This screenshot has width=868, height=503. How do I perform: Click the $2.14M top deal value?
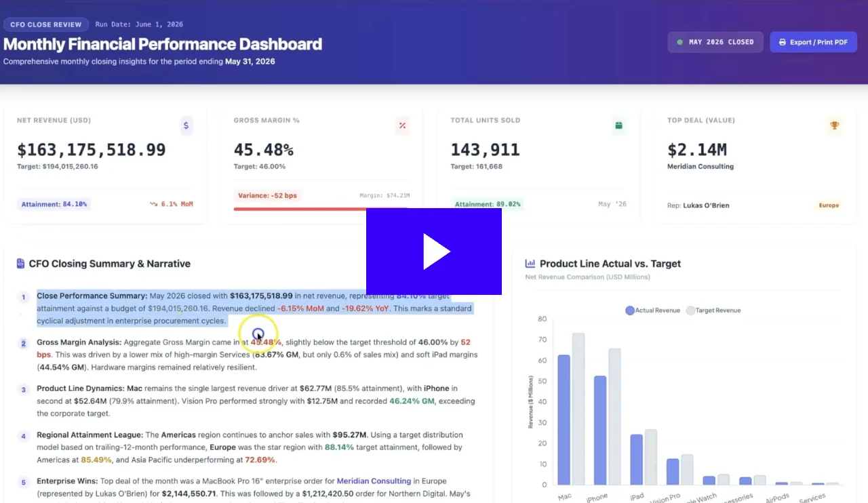pos(697,150)
